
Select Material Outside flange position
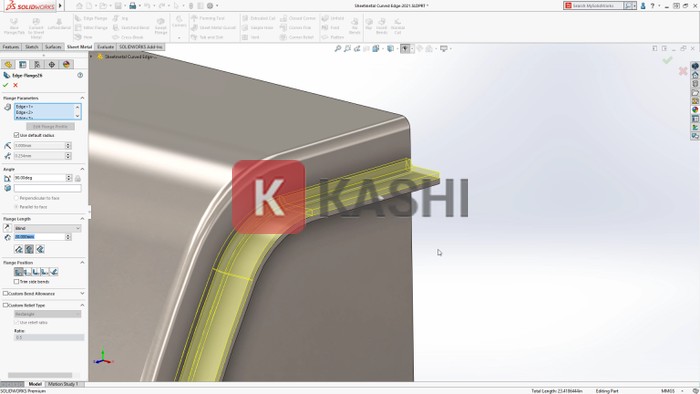pos(27,272)
